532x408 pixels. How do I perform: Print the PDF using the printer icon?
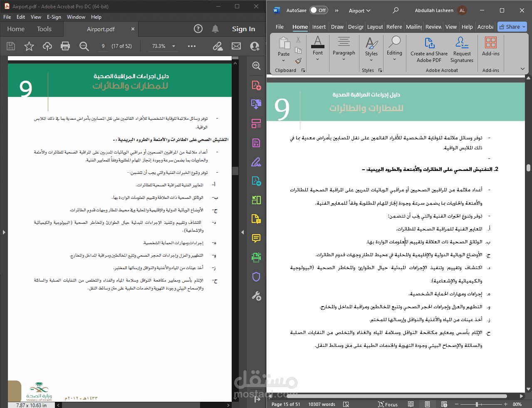65,46
